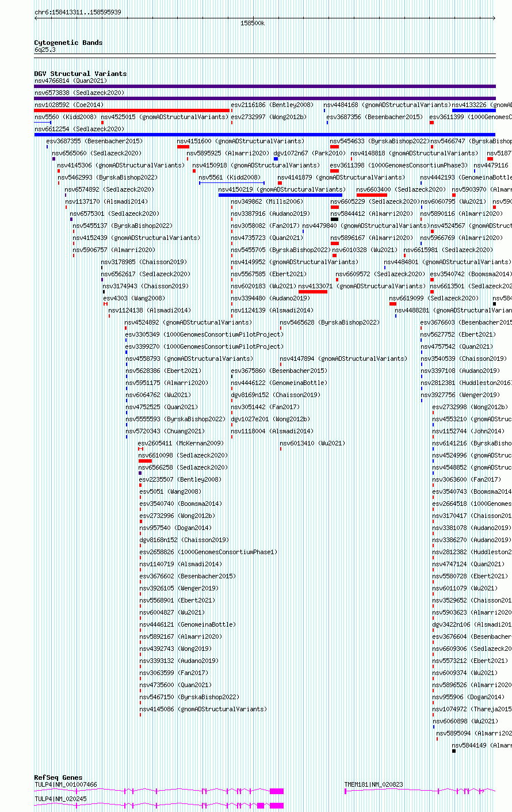
Task: Open nsv5454633 (ByrskaBishop2022) variant
Action: [379, 141]
